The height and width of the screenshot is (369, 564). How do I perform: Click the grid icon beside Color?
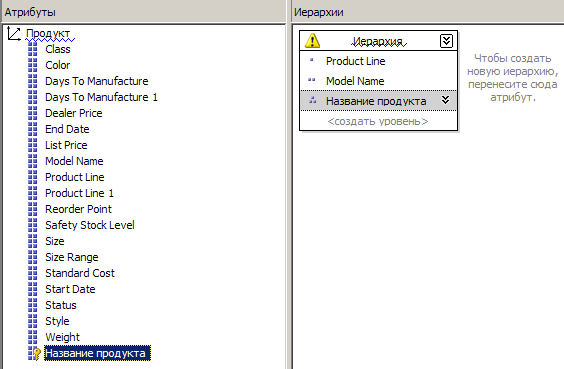33,65
